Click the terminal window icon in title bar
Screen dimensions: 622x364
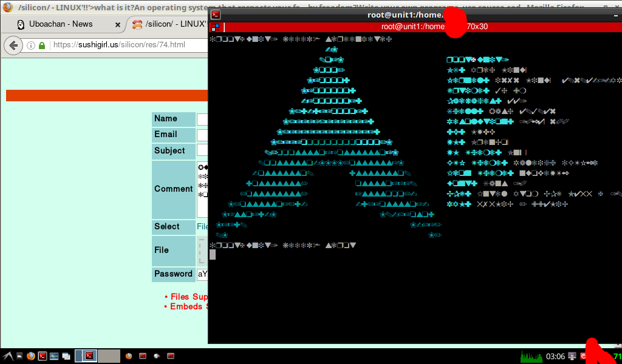click(216, 15)
